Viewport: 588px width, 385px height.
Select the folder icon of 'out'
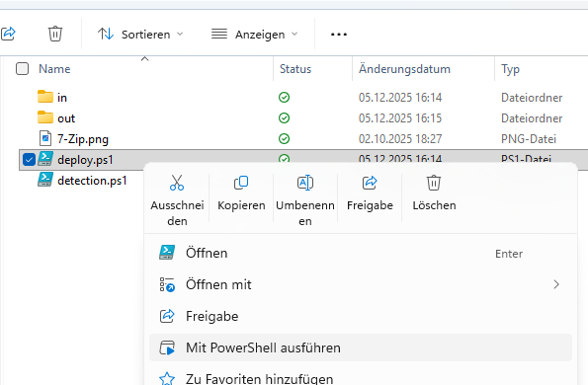point(45,117)
